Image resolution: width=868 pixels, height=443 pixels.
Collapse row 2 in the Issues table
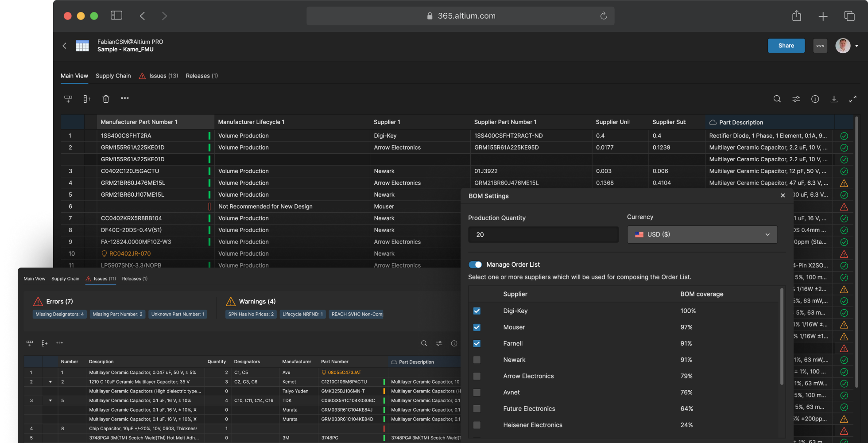coord(50,382)
